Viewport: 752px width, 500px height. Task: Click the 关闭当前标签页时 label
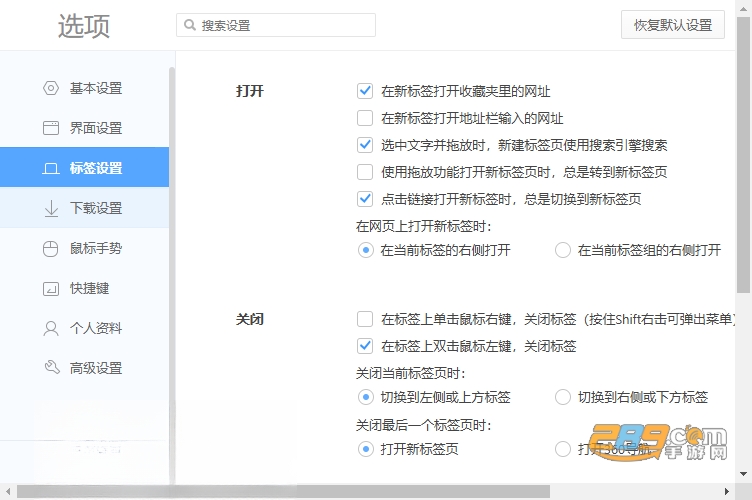411,373
